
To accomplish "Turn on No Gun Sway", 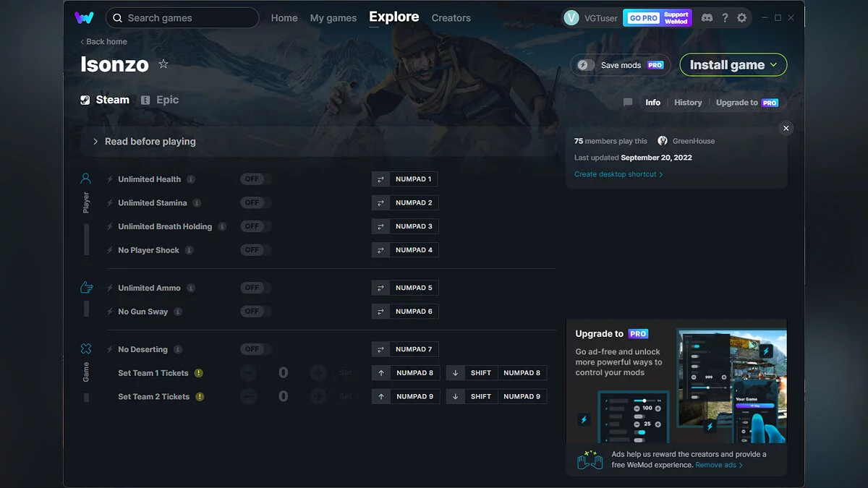I will click(256, 312).
